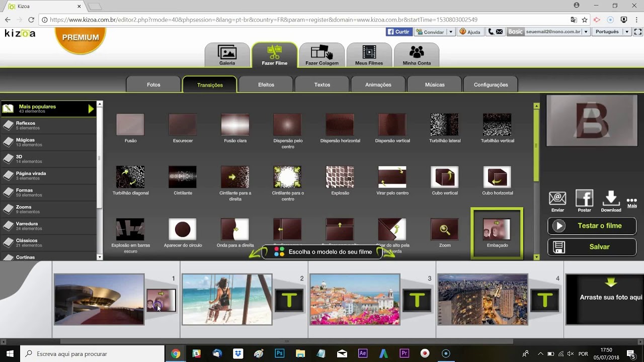Expand the account email dropdown
The image size is (644, 362).
point(586,32)
